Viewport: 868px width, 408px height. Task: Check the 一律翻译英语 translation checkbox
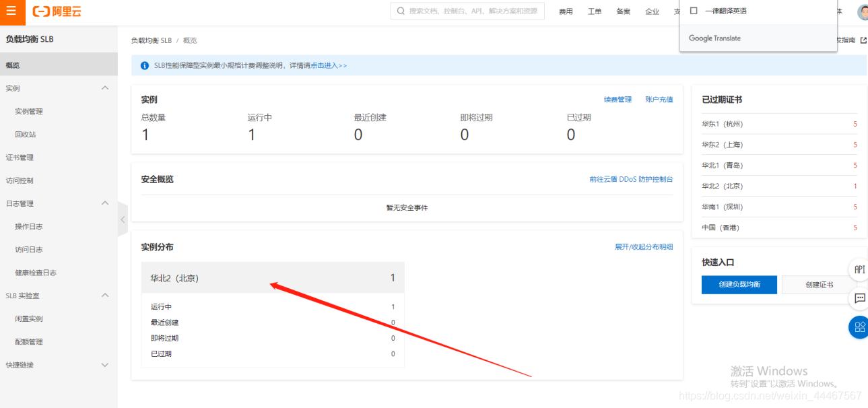(694, 9)
